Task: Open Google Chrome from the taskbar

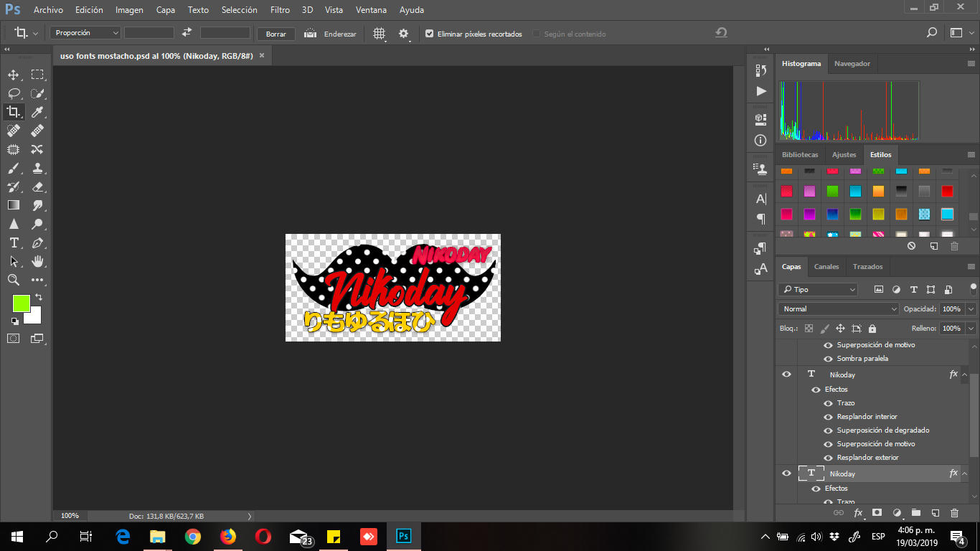Action: pyautogui.click(x=192, y=537)
